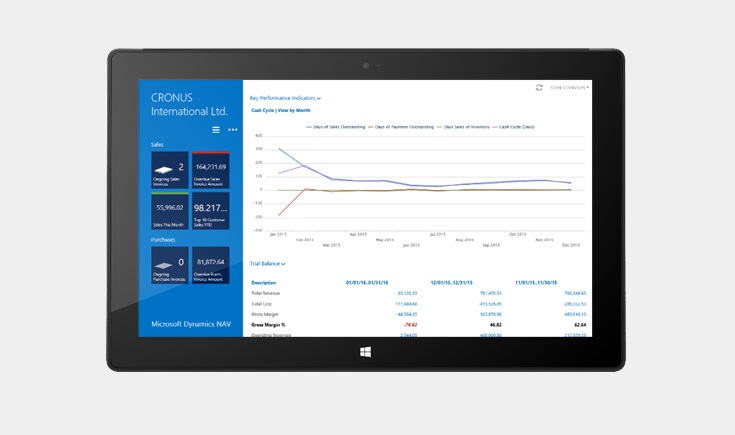Screen dimensions: 735x435
Task: Click the Microsoft Dynamics NAV label
Action: point(191,324)
